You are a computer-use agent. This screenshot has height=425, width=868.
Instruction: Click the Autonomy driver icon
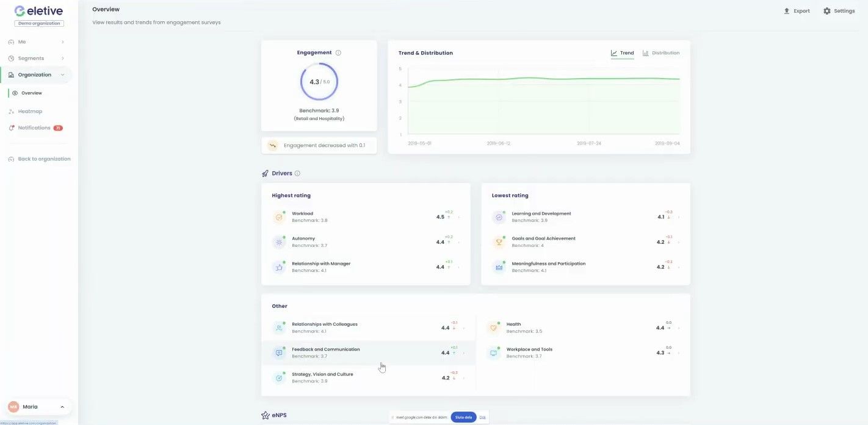[x=279, y=242]
